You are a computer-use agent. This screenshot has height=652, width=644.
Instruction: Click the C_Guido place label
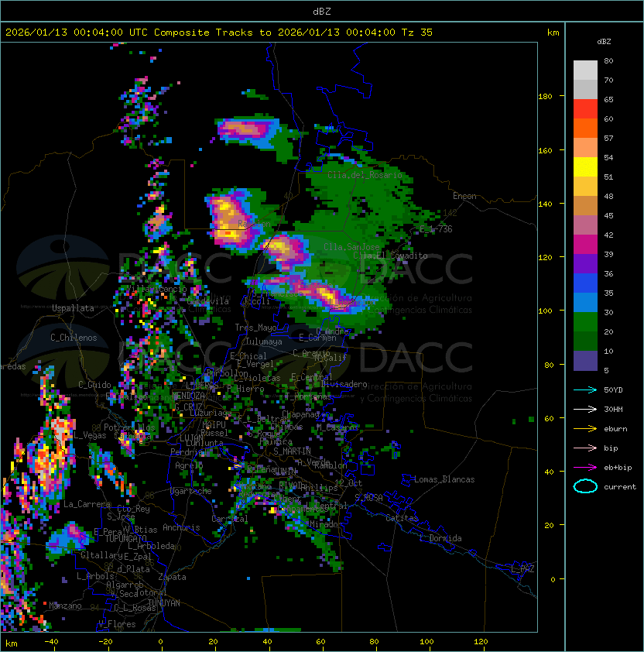tap(94, 385)
